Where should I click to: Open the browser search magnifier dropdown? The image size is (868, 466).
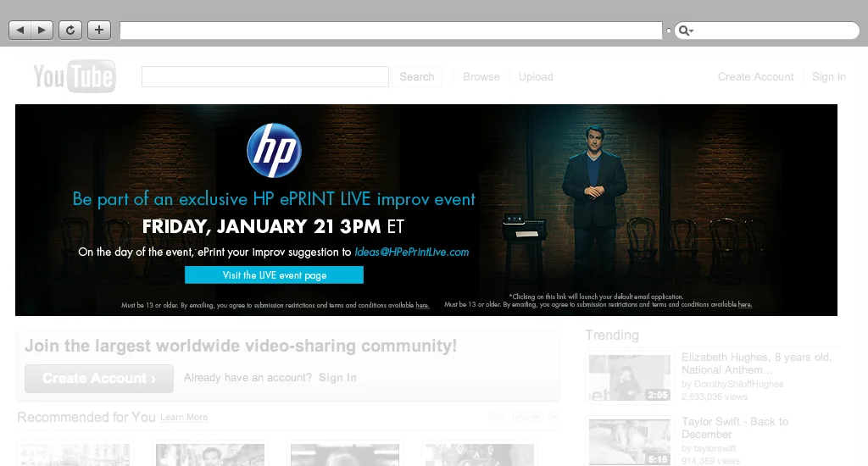click(686, 31)
